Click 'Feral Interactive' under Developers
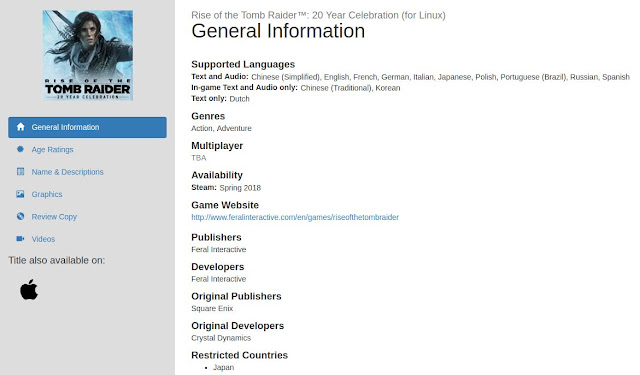The image size is (640, 375). tap(219, 279)
